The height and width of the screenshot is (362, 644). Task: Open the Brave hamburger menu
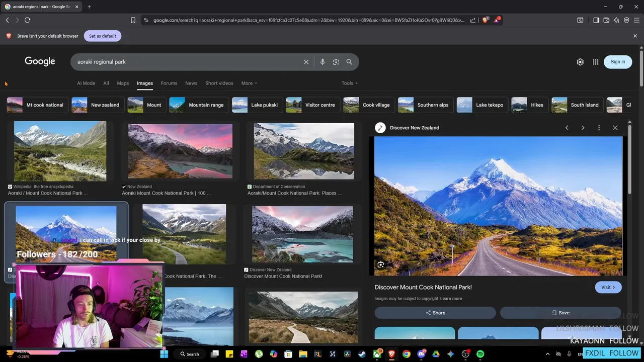pyautogui.click(x=636, y=20)
